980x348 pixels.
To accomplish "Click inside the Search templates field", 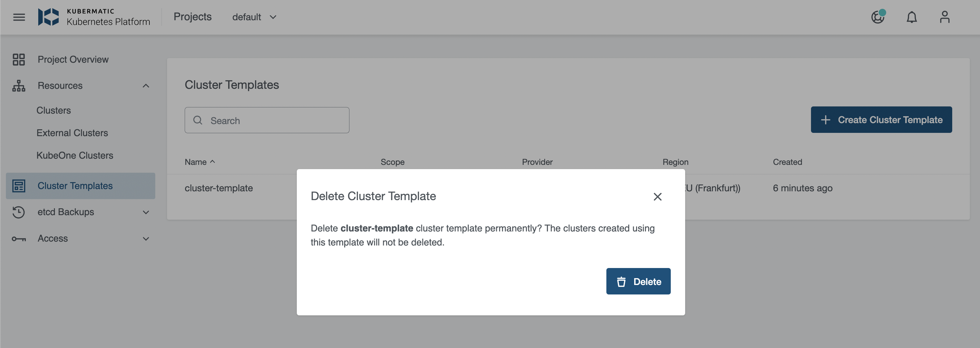I will 266,120.
